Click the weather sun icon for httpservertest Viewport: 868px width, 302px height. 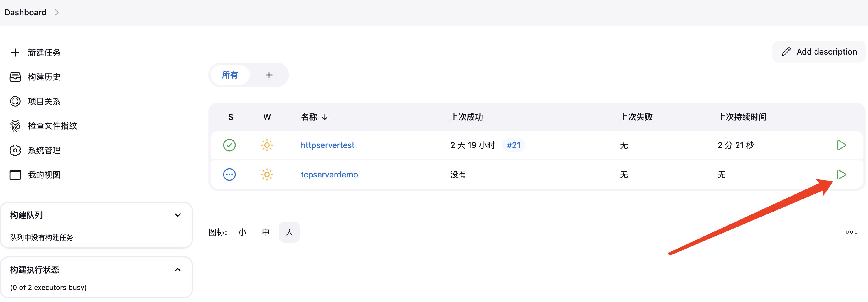tap(267, 145)
